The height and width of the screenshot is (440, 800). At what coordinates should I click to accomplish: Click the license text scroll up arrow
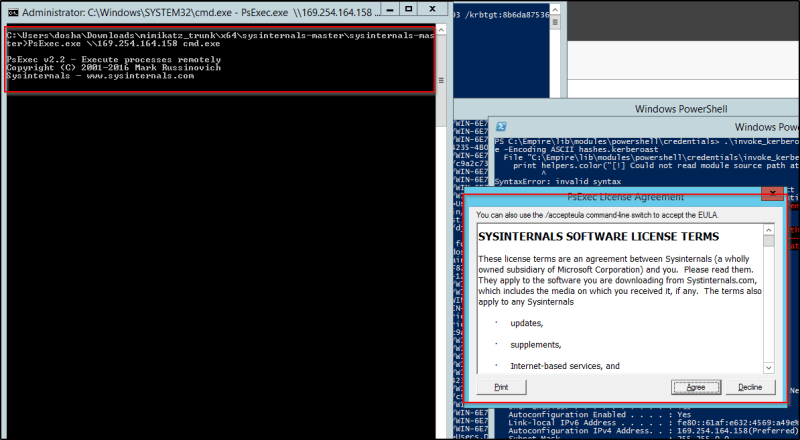(x=769, y=229)
